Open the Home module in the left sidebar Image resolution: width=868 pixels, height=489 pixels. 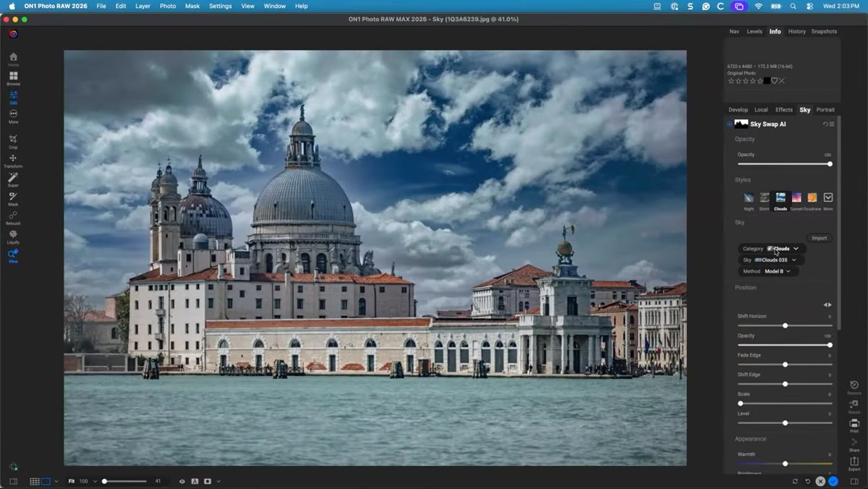point(13,59)
